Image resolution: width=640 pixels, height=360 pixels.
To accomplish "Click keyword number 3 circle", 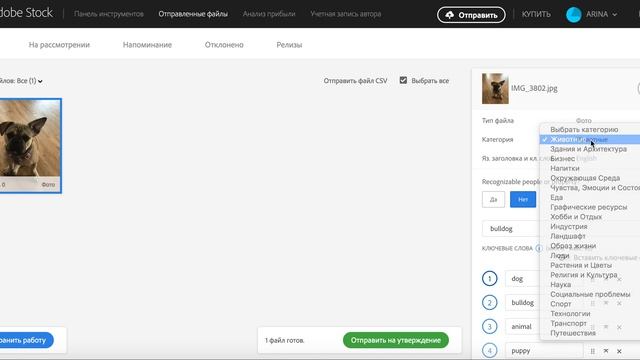I will (489, 327).
